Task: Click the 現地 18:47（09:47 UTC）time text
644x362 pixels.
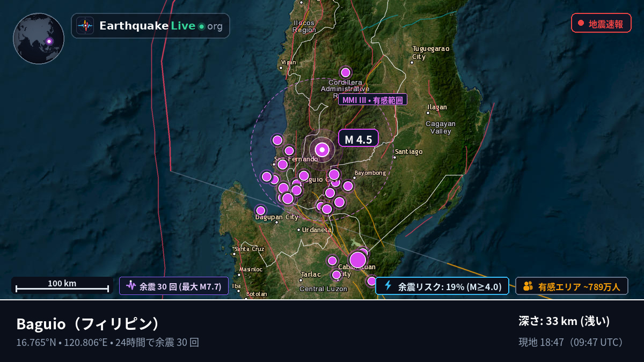Action: coord(572,342)
